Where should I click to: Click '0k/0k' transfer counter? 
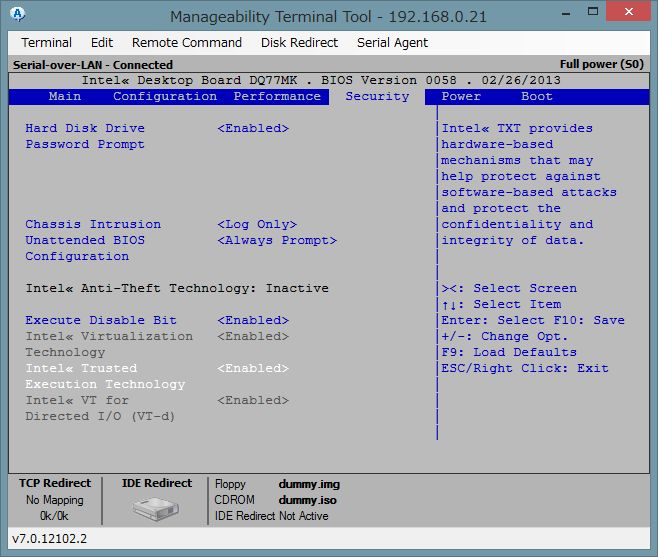(54, 516)
